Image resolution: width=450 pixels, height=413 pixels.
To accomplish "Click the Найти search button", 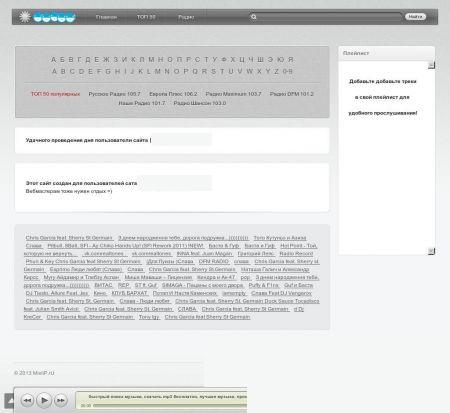I will [415, 16].
